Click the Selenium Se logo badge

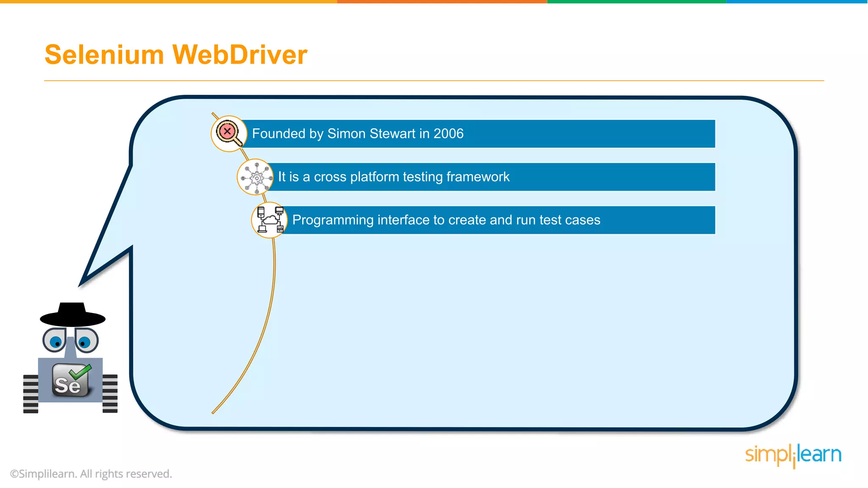[x=71, y=381]
